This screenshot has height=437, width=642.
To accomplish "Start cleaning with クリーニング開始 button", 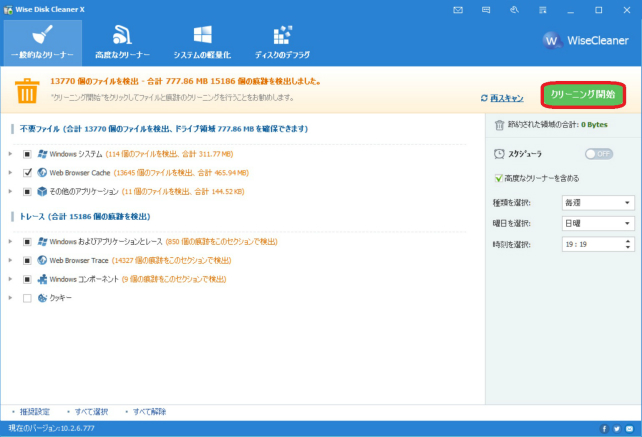I will tap(584, 93).
